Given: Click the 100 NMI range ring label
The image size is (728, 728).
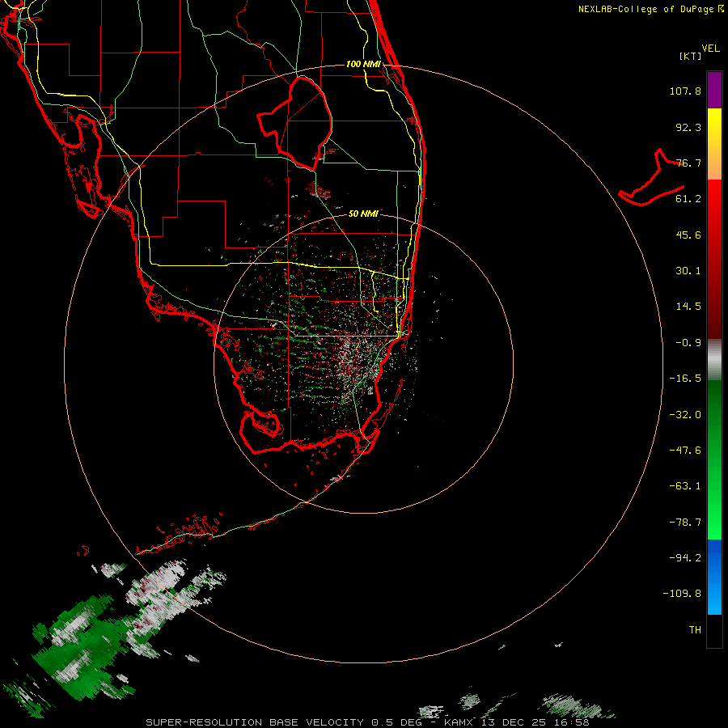Looking at the screenshot, I should coord(363,64).
